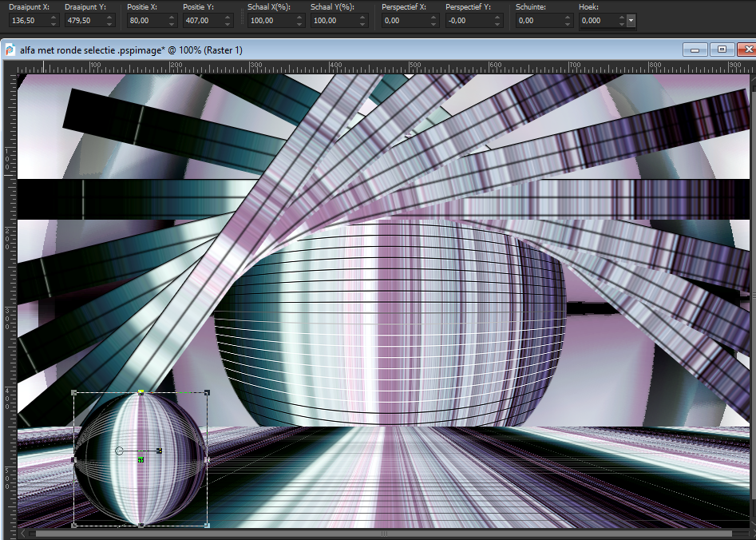The height and width of the screenshot is (540, 756).
Task: Decrease Draaipunt Y with its down arrow
Action: 109,24
